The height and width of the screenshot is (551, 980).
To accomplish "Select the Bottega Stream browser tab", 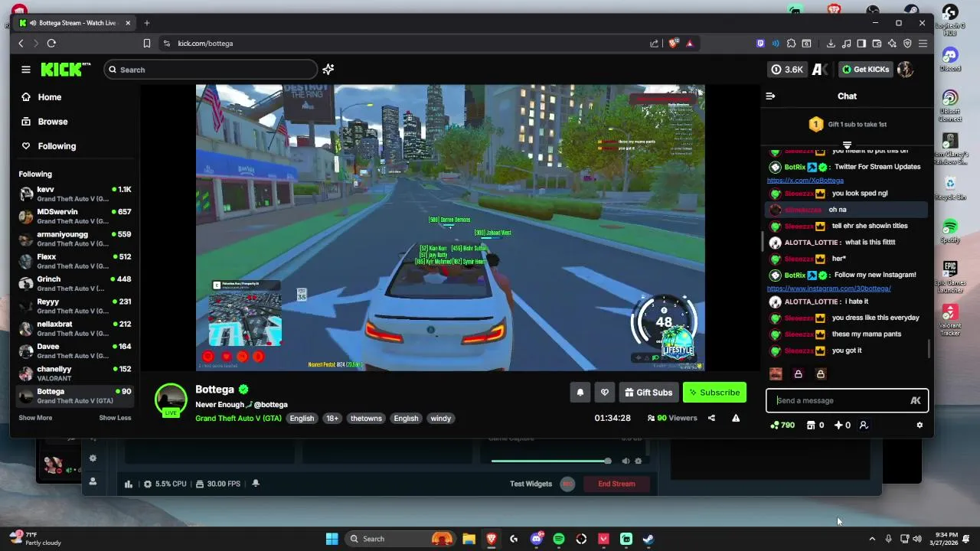I will [x=75, y=23].
